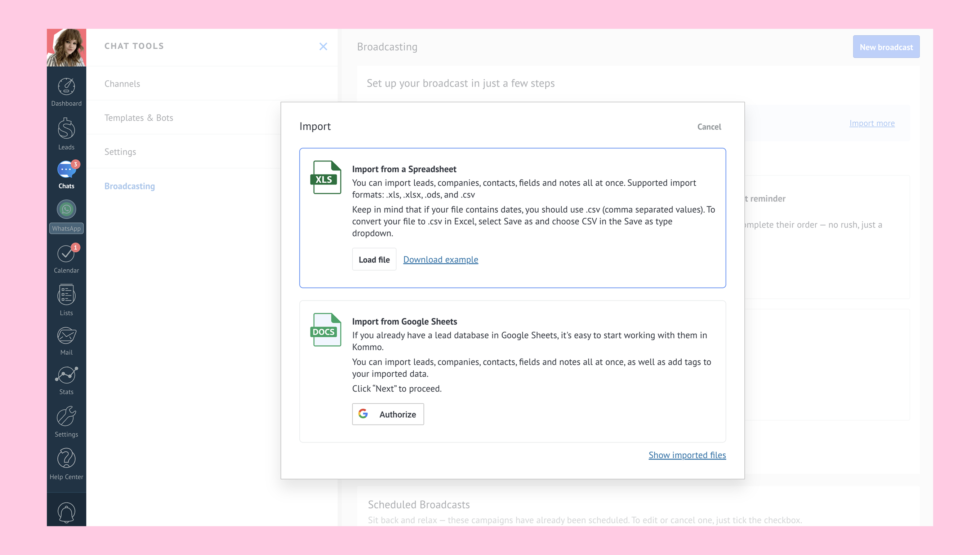Click the Broadcasting page title

coord(387,46)
